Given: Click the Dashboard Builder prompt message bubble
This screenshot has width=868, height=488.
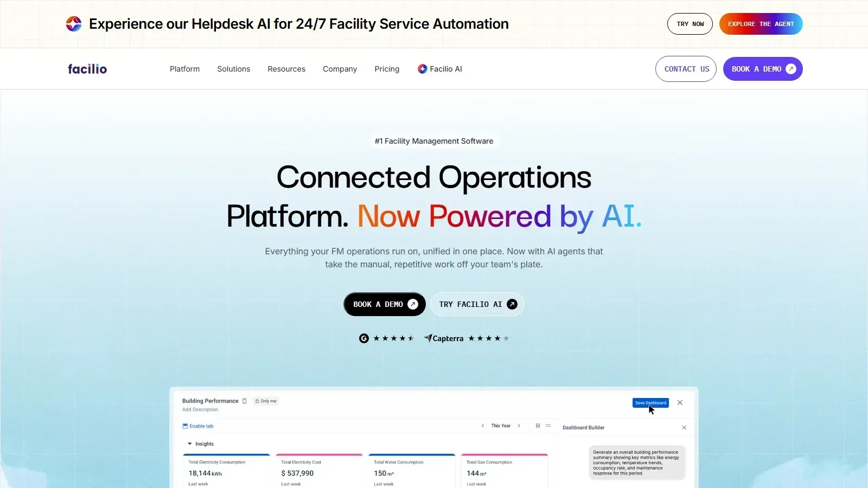Looking at the screenshot, I should [x=637, y=463].
